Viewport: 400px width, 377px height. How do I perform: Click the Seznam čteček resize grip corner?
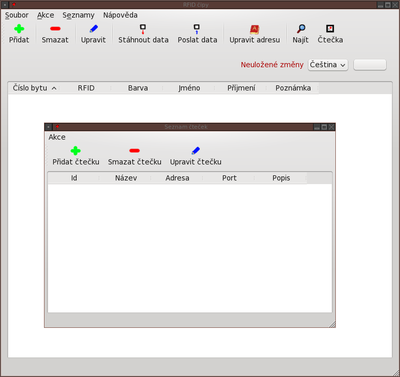(x=332, y=324)
